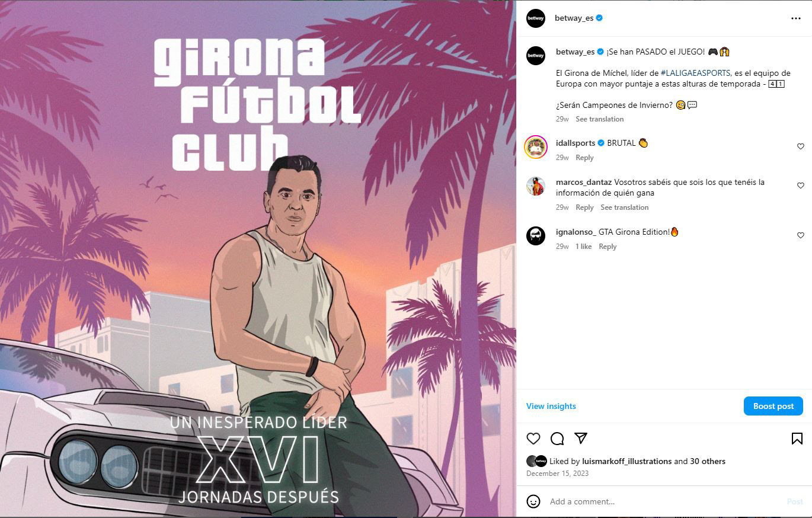
Task: See translation of the post caption
Action: tap(600, 119)
